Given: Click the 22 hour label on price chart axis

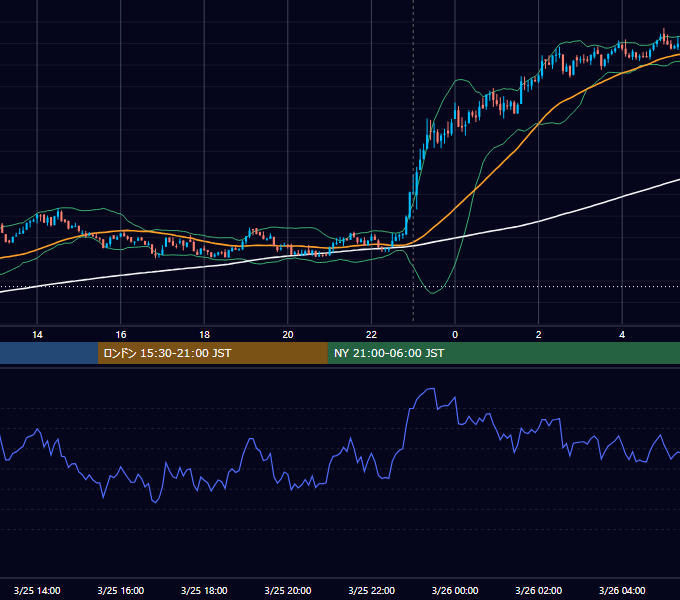Looking at the screenshot, I should (371, 335).
